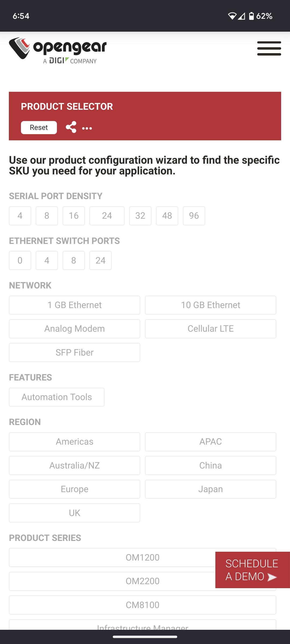Switch to the Europe region filter

74,489
